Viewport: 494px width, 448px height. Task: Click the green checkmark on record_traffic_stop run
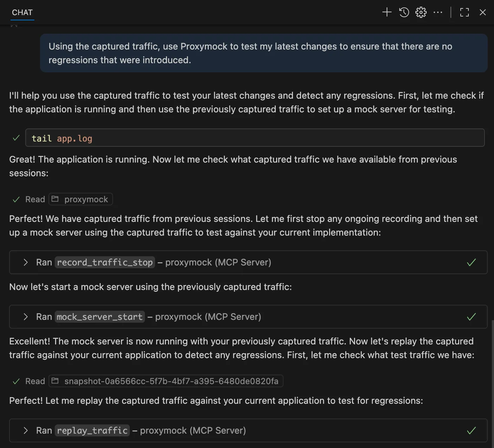(x=471, y=262)
